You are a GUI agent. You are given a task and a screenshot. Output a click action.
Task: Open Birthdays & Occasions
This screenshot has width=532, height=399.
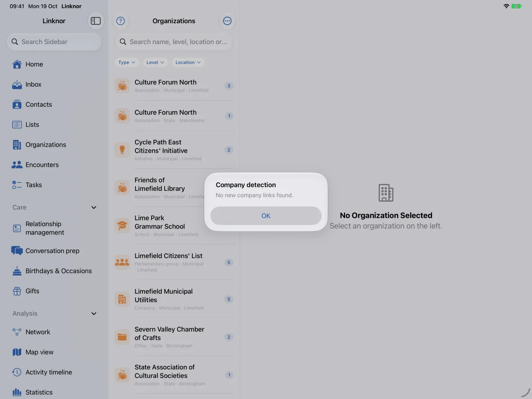tap(54, 271)
